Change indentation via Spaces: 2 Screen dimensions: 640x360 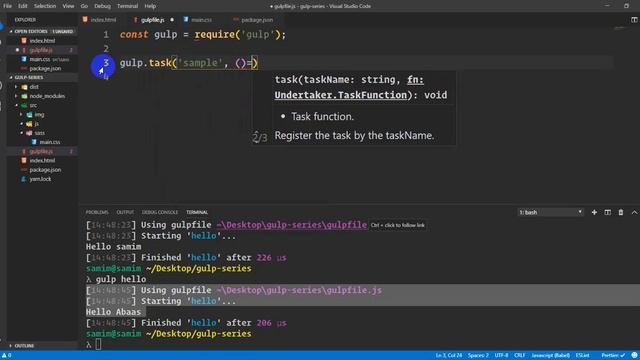[478, 356]
